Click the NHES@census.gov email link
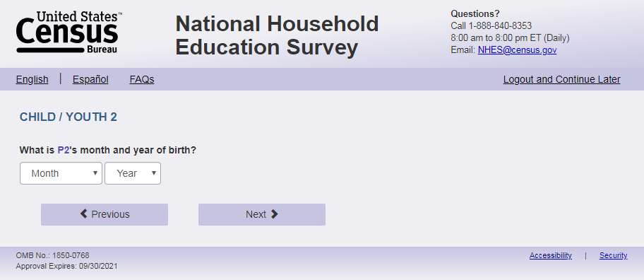This screenshot has width=644, height=280. pyautogui.click(x=517, y=50)
